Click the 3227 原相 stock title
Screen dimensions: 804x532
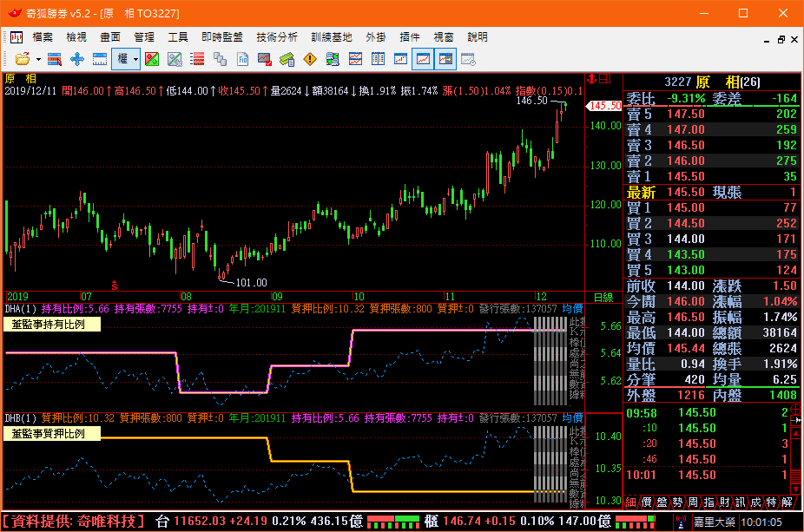point(712,82)
